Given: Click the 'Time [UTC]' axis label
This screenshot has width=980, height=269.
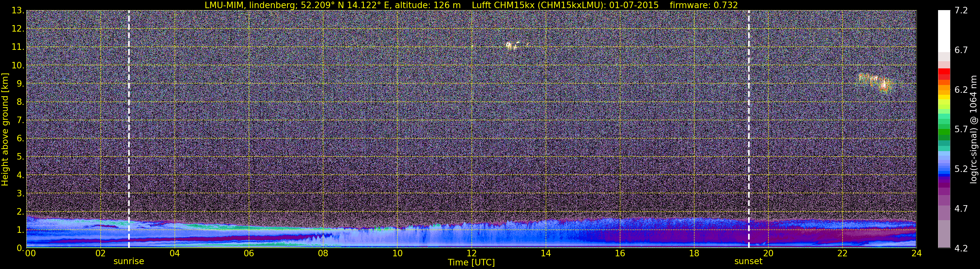Looking at the screenshot, I should (x=471, y=262).
